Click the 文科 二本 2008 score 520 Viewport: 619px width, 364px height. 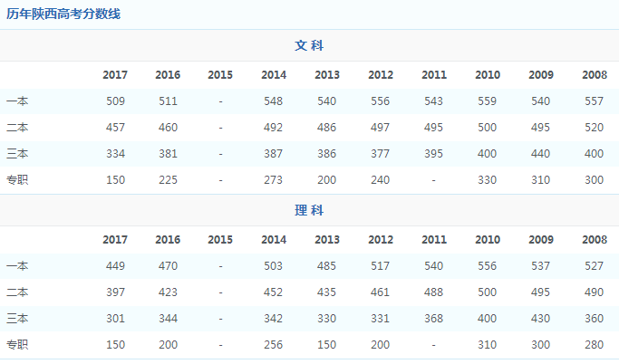click(x=595, y=128)
